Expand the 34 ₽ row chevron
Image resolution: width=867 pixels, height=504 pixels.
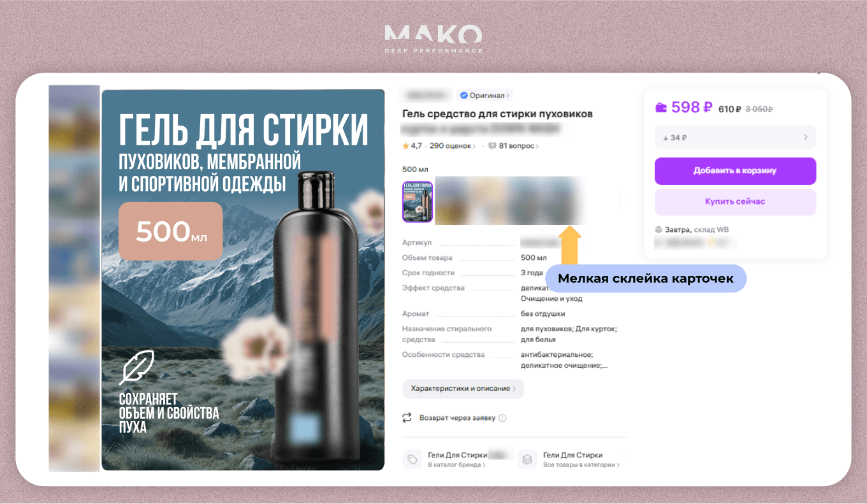[806, 137]
